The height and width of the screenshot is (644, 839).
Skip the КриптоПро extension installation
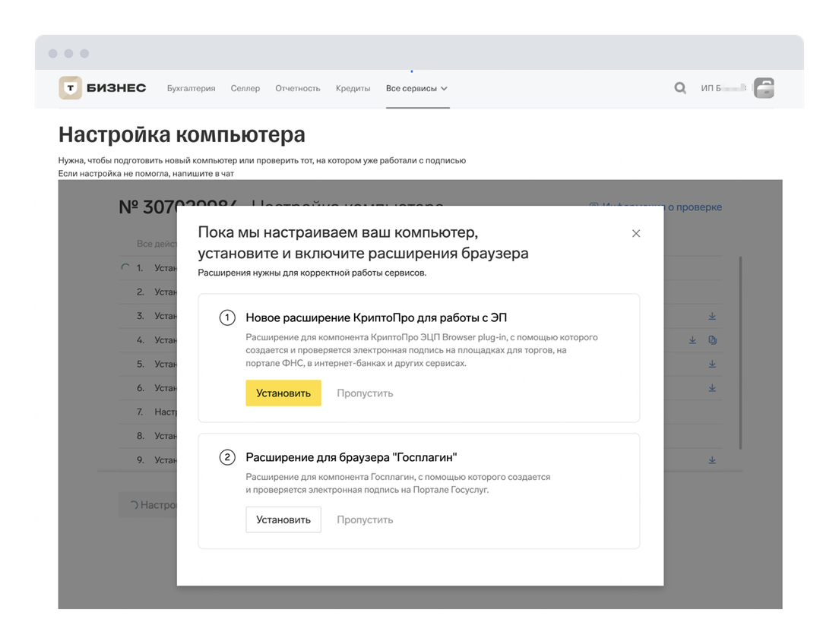coord(365,393)
